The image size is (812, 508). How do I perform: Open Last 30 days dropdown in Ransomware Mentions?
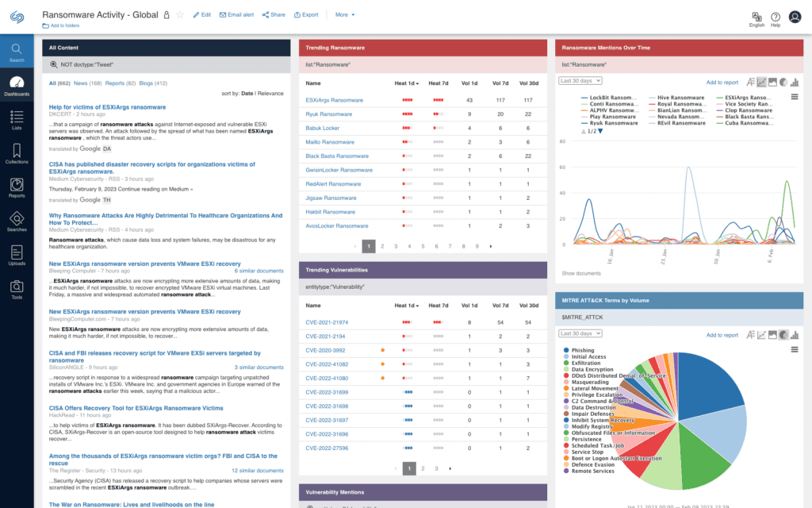tap(580, 81)
